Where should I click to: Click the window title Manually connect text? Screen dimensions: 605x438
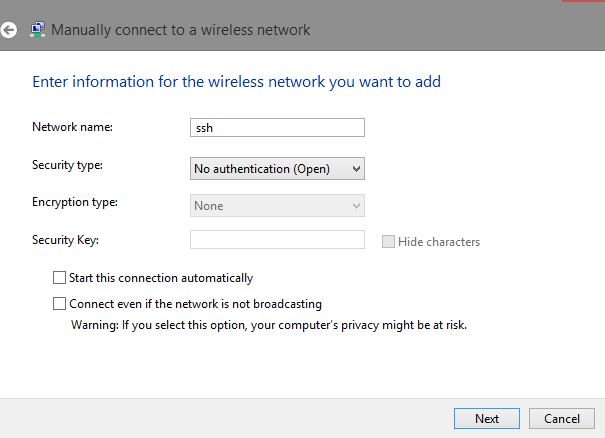(x=180, y=30)
